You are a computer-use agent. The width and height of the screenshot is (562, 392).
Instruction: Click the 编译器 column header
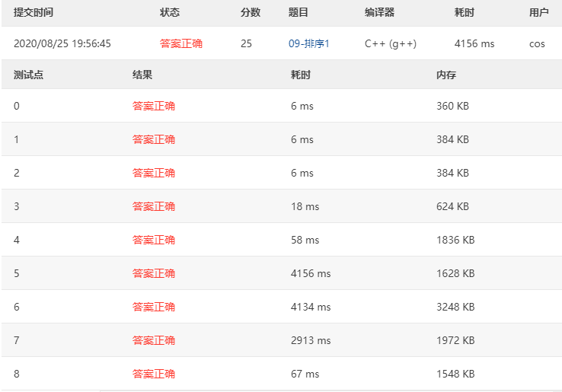(x=379, y=12)
